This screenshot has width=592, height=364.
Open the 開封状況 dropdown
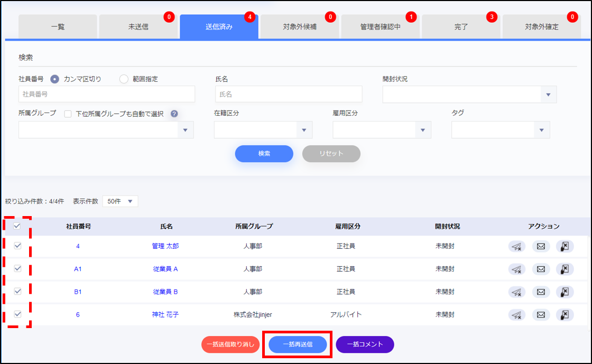[469, 95]
